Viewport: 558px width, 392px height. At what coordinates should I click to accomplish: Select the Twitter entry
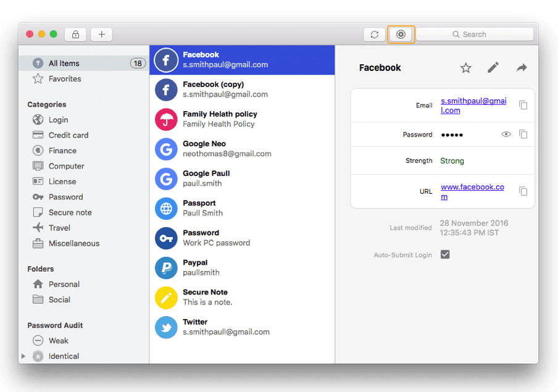click(242, 327)
